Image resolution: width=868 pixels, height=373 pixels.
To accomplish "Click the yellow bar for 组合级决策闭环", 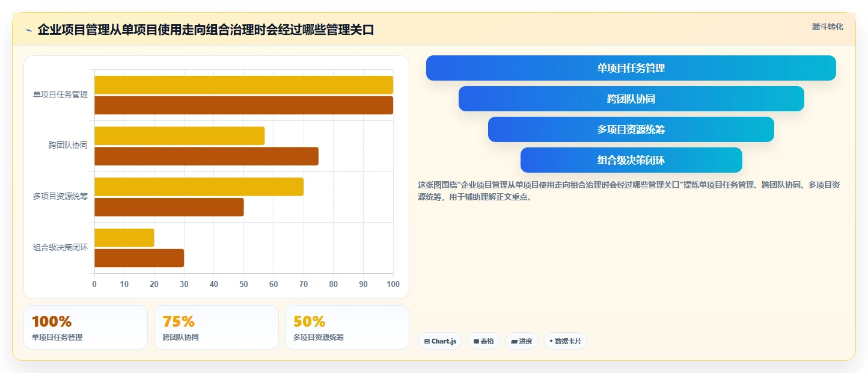I will (x=124, y=238).
